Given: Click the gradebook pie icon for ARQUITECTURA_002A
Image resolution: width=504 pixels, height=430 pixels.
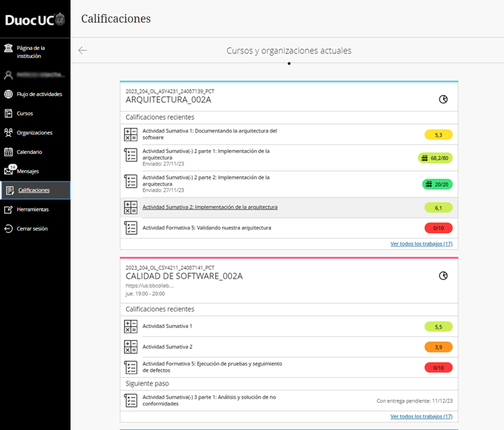Looking at the screenshot, I should 443,99.
